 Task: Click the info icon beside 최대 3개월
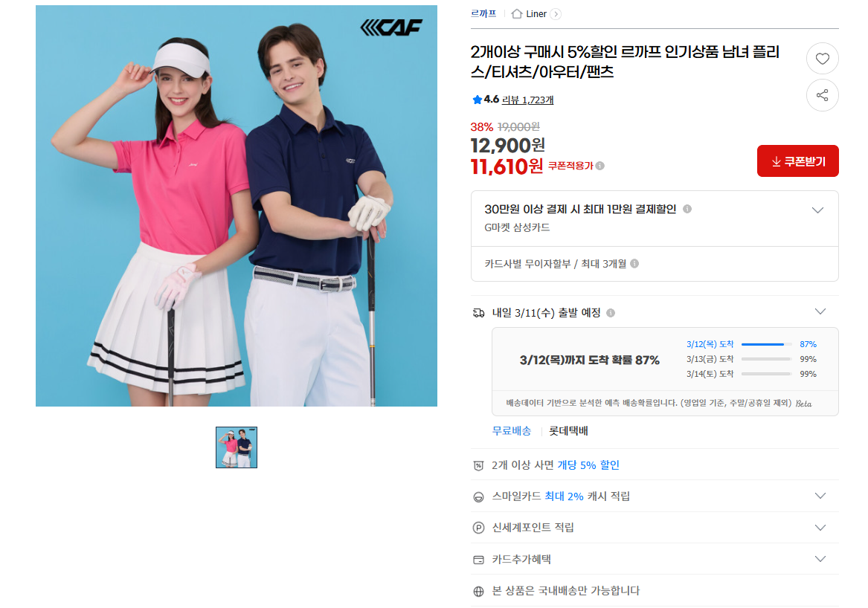634,263
